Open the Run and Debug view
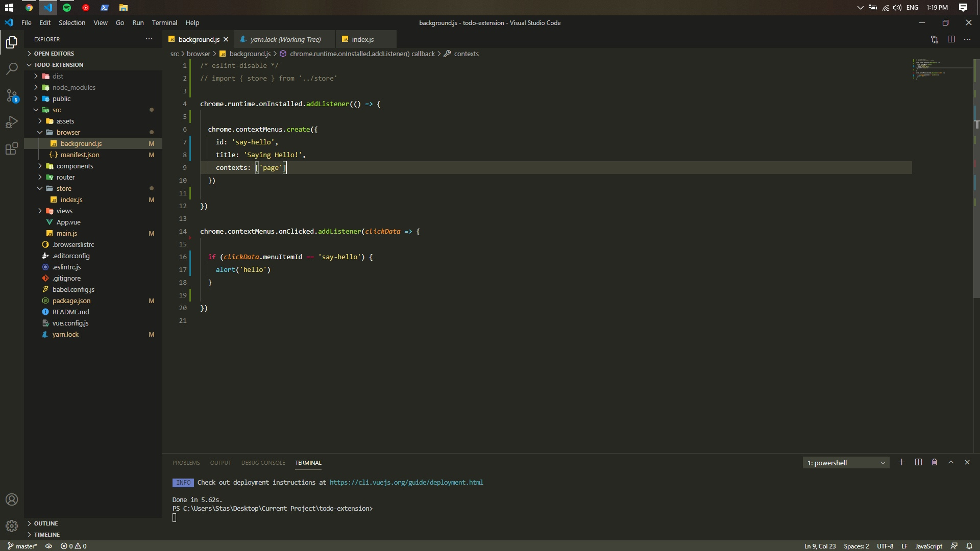This screenshot has width=980, height=551. point(12,122)
